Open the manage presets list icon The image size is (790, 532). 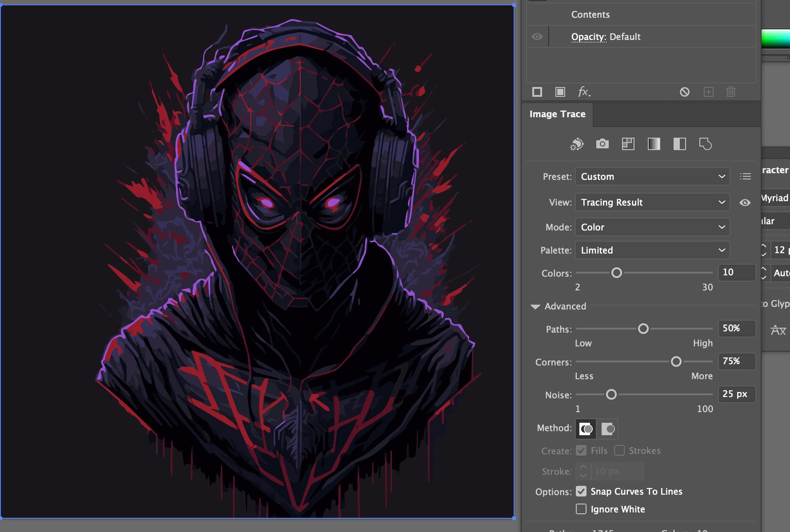pos(746,177)
